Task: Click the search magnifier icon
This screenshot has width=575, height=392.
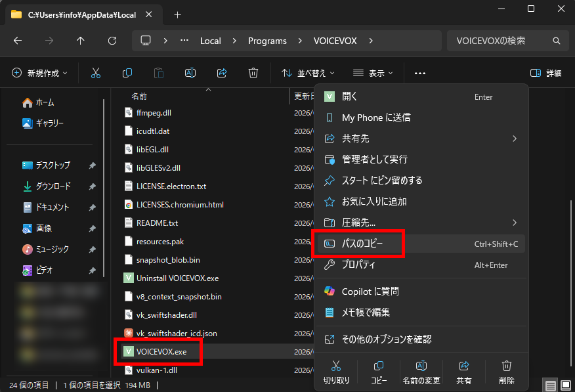Action: [x=557, y=41]
